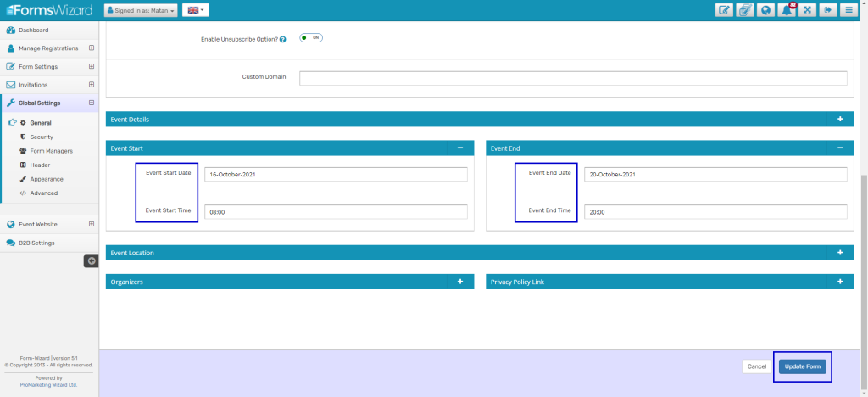868x397 pixels.
Task: Click the fullscreen expand arrows icon
Action: pyautogui.click(x=808, y=10)
